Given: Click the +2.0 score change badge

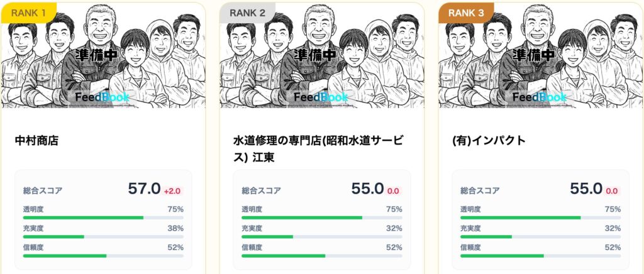Looking at the screenshot, I should (172, 191).
